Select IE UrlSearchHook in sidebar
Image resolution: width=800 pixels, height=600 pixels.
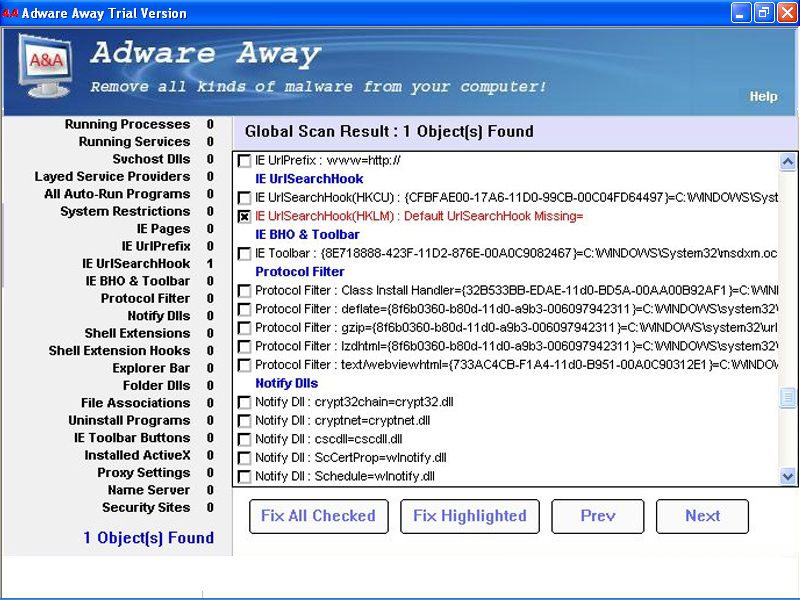136,264
